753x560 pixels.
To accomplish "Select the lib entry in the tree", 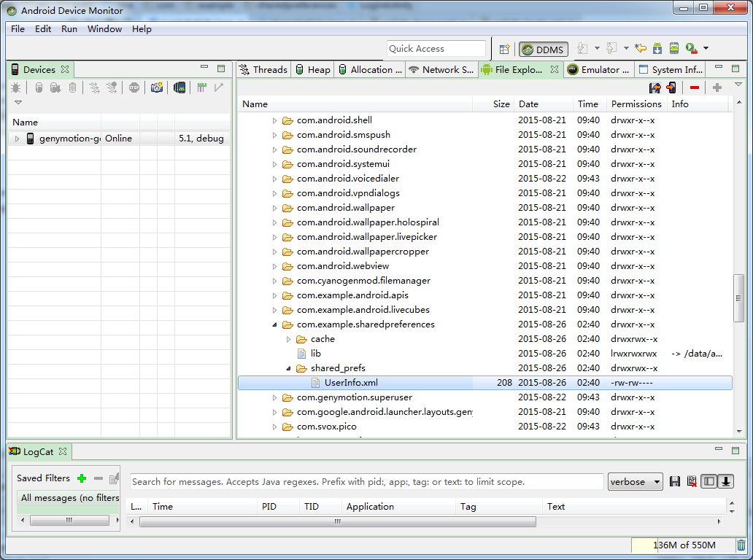I will 315,354.
